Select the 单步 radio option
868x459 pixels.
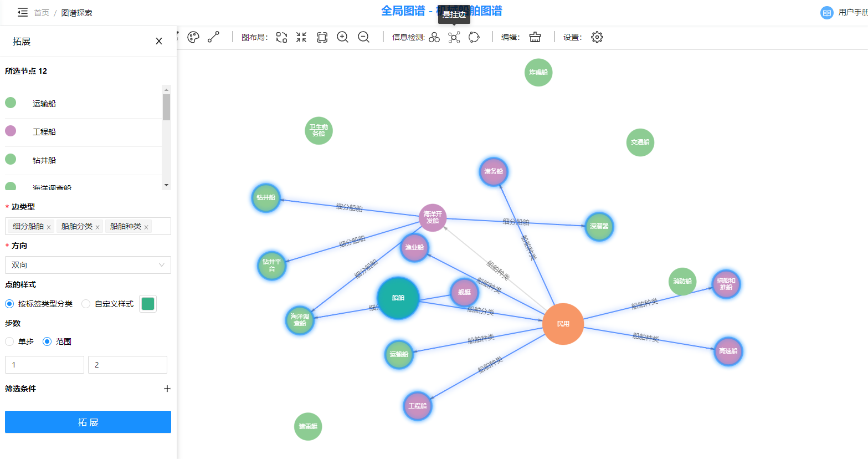(10, 341)
